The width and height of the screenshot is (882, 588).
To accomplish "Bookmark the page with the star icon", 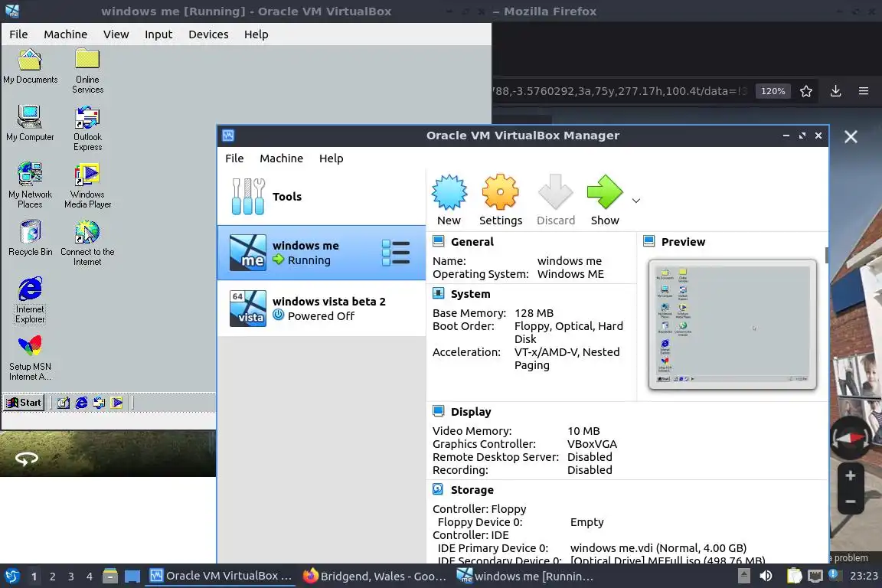I will pos(806,91).
